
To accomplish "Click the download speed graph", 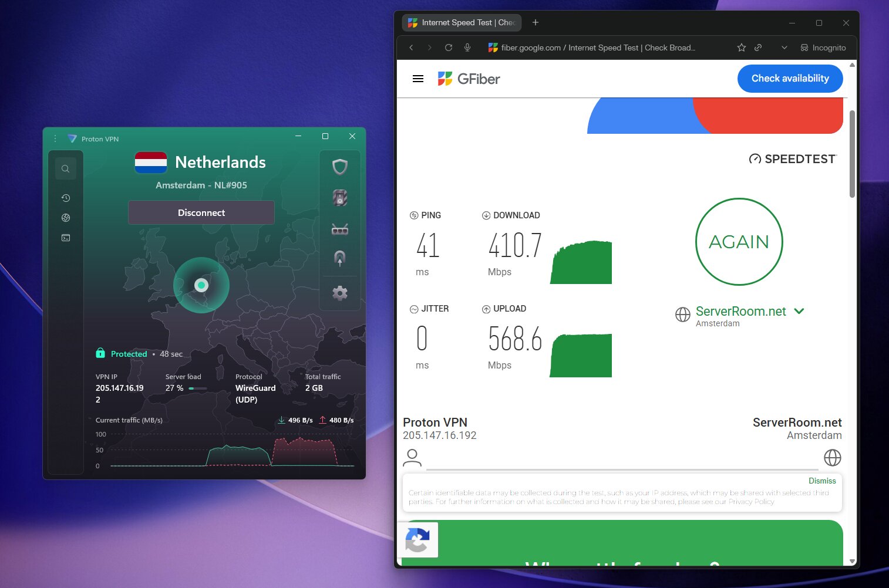I will click(581, 262).
